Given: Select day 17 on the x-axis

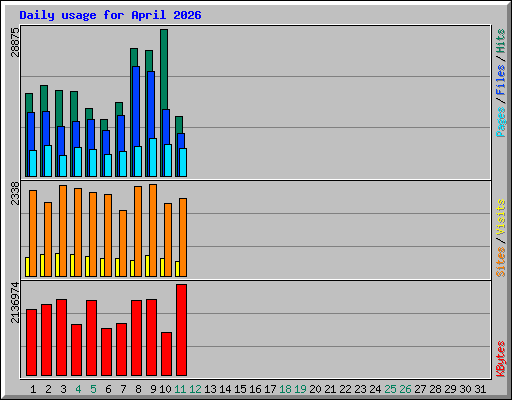Looking at the screenshot, I should pos(270,389).
